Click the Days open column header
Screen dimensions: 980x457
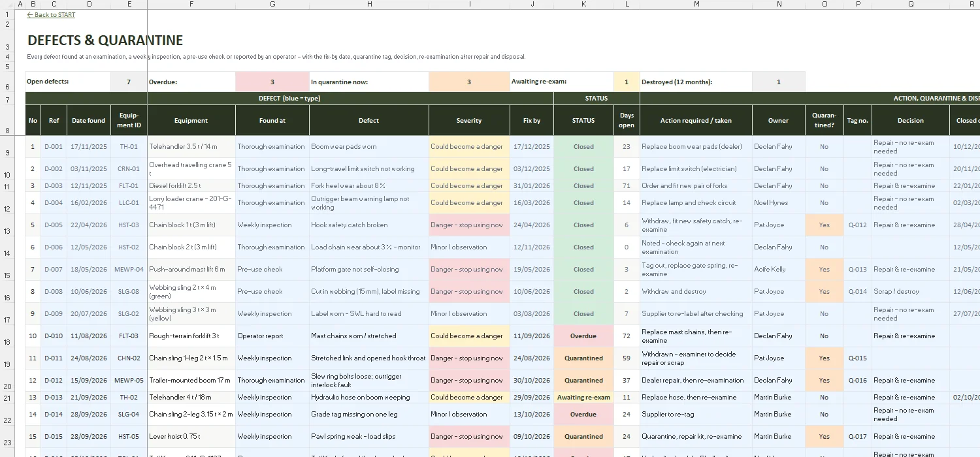(x=627, y=121)
